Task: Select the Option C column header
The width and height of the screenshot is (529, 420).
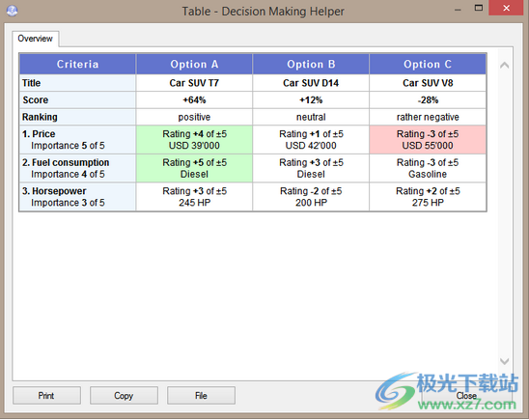Action: [x=428, y=64]
